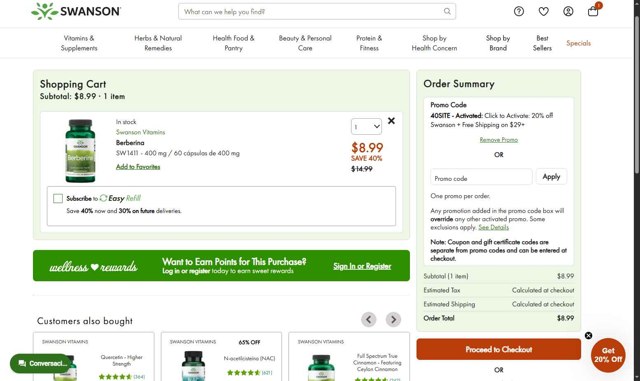Click Remove Promo link
The width and height of the screenshot is (640, 381).
click(498, 140)
